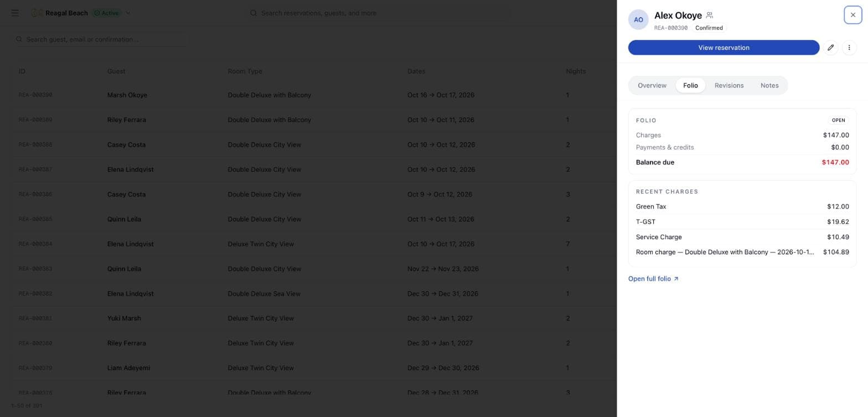Open full folio link
Image resolution: width=868 pixels, height=417 pixels.
tap(653, 279)
